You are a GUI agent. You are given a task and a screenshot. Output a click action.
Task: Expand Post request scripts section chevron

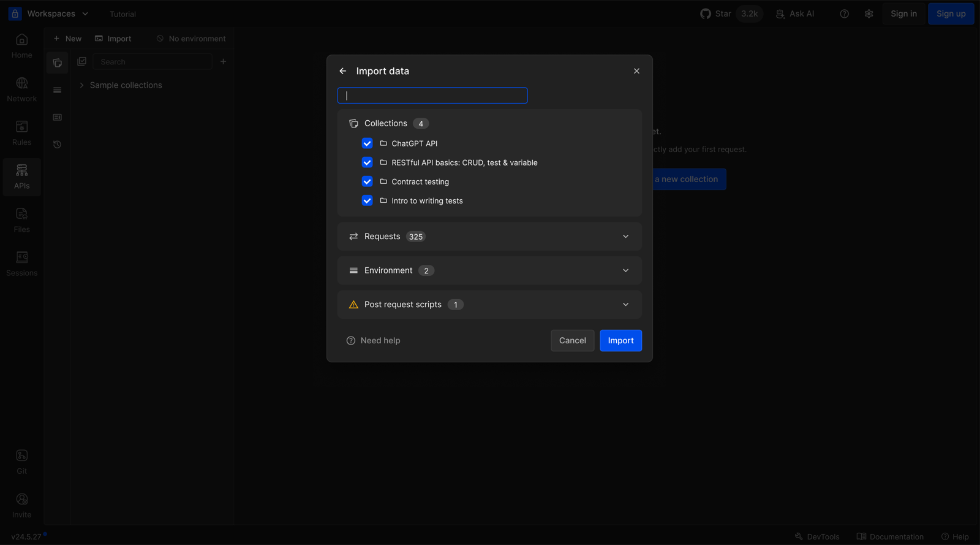[625, 305]
